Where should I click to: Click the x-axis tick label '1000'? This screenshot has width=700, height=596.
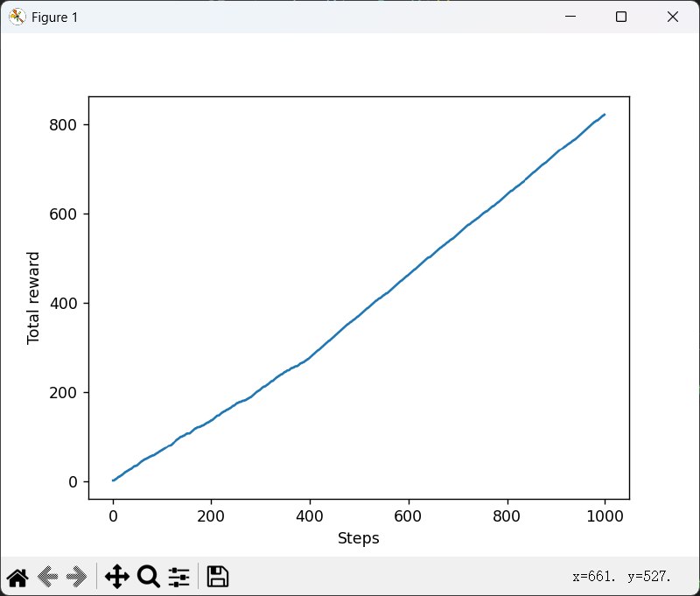pos(605,516)
